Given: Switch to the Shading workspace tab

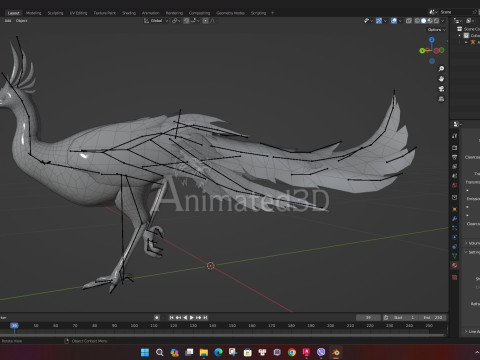Looking at the screenshot, I should (x=129, y=13).
